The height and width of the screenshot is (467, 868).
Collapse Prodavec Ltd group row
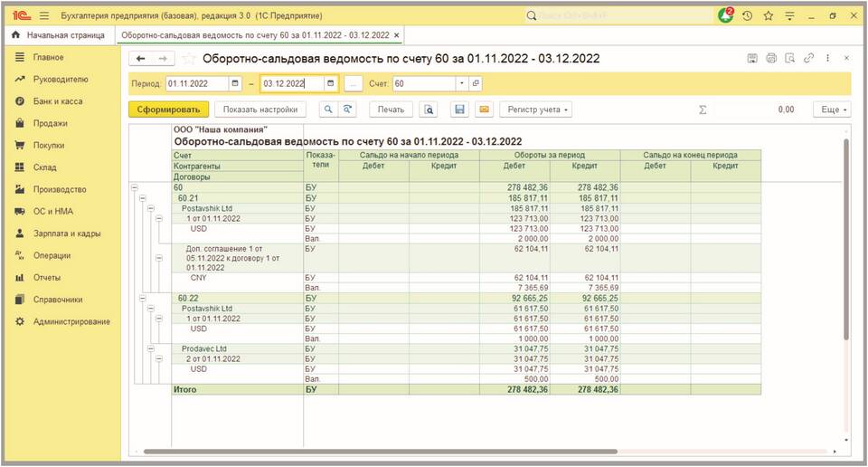pyautogui.click(x=151, y=348)
